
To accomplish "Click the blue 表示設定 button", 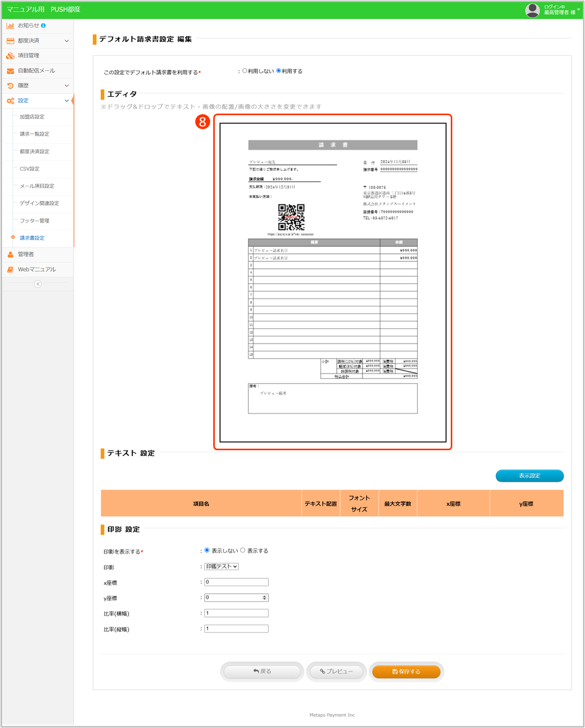I will (x=529, y=476).
